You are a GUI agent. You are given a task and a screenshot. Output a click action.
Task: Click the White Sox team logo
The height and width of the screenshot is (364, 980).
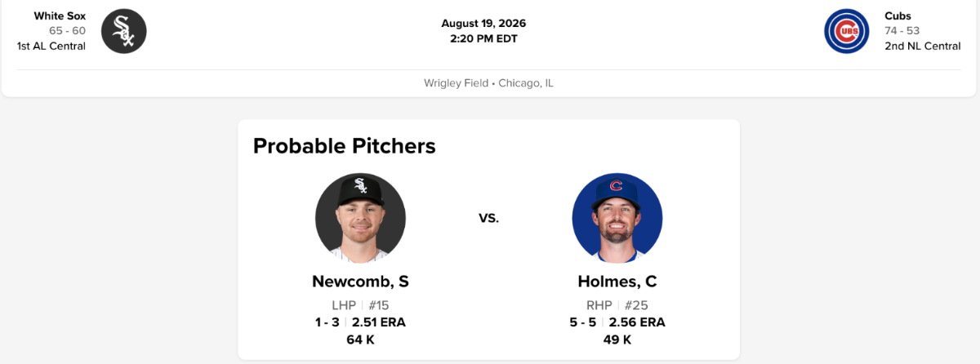pos(124,31)
